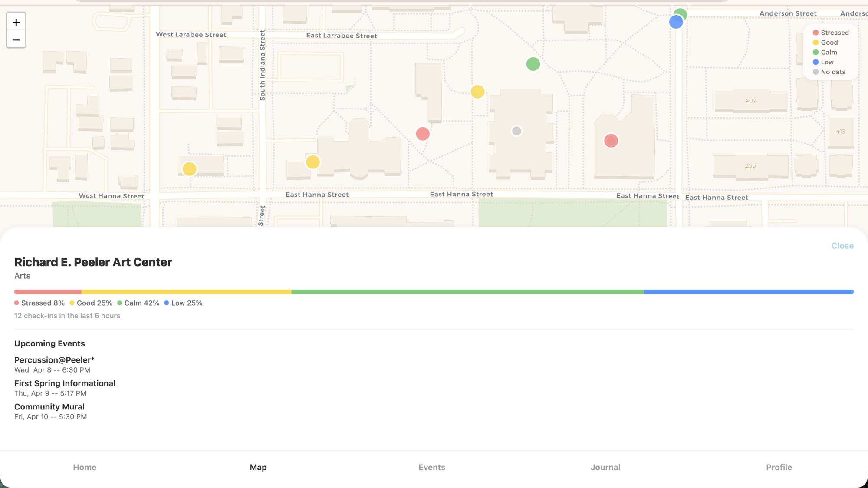The height and width of the screenshot is (488, 868).
Task: Click the blue Low segment of the mood bar
Action: point(749,292)
